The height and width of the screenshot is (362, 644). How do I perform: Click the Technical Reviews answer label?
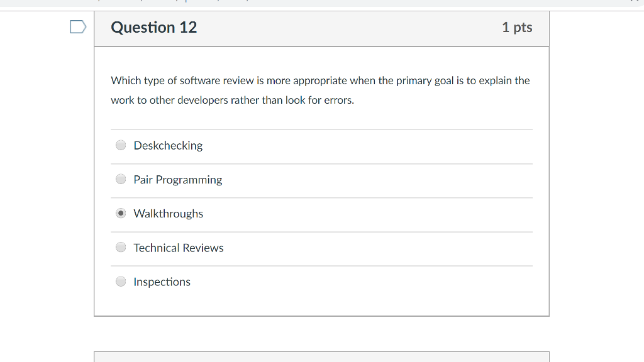pyautogui.click(x=179, y=248)
